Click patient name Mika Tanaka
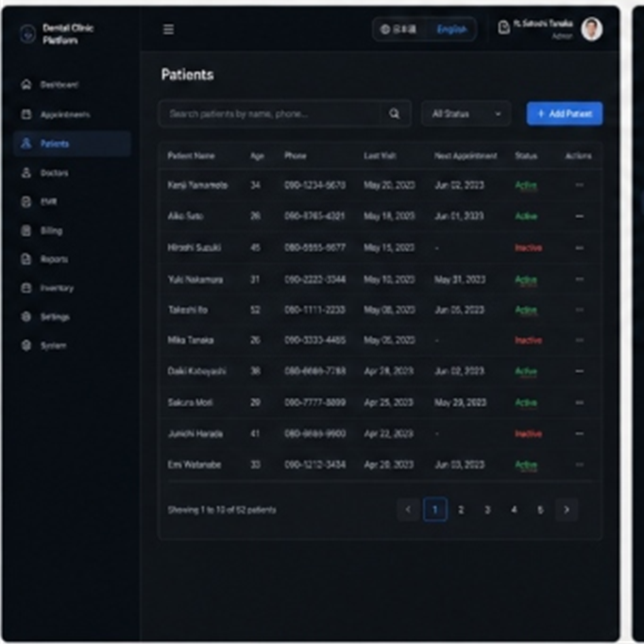The image size is (644, 644). (x=191, y=340)
